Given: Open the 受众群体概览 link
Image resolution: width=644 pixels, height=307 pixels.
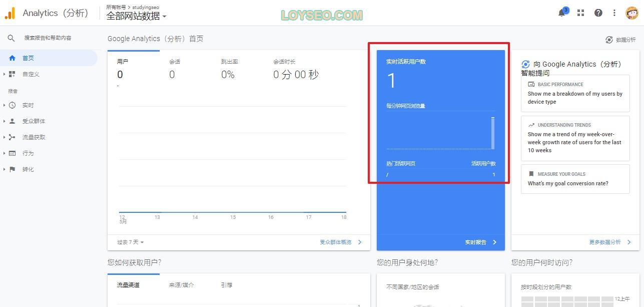Looking at the screenshot, I should (x=336, y=242).
